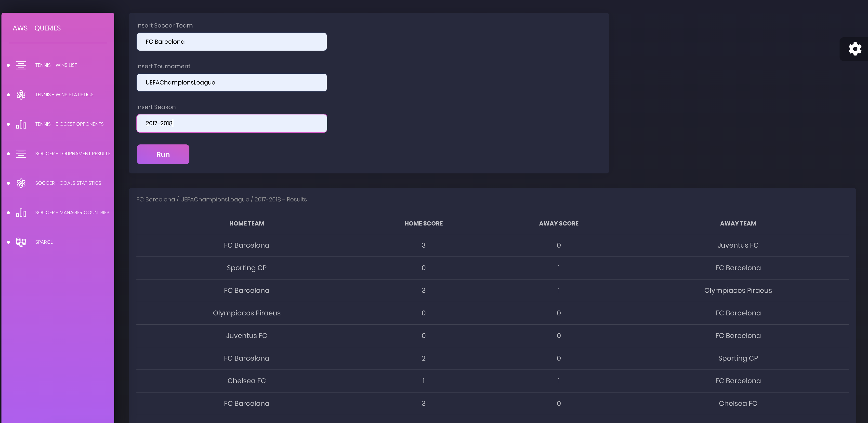The image size is (868, 423).
Task: Click the HOME TEAM column header
Action: 246,223
